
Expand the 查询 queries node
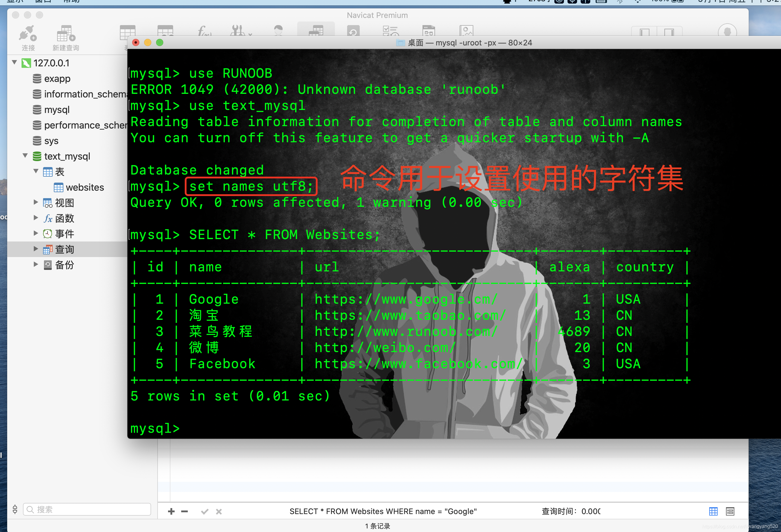[x=36, y=249]
